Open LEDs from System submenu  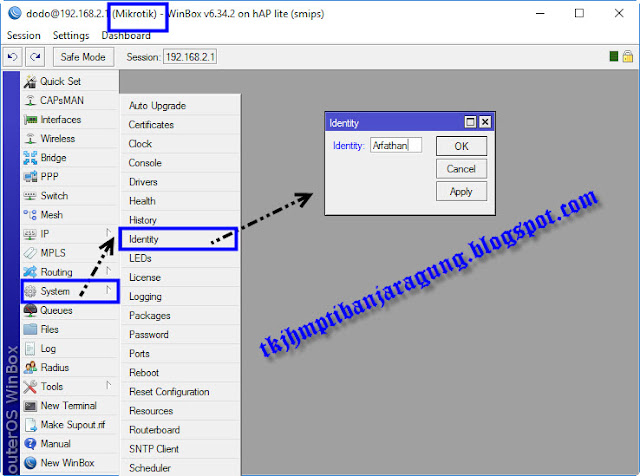(x=180, y=258)
